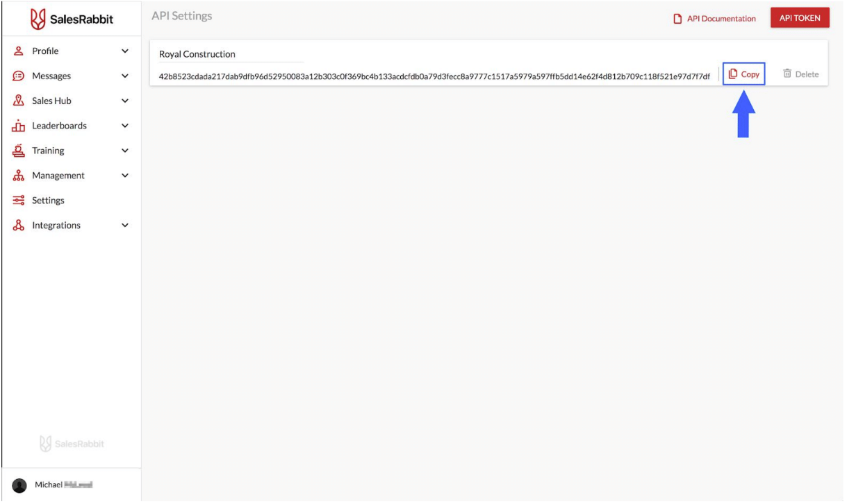The height and width of the screenshot is (504, 847).
Task: Edit the Royal Construction name field
Action: point(231,54)
